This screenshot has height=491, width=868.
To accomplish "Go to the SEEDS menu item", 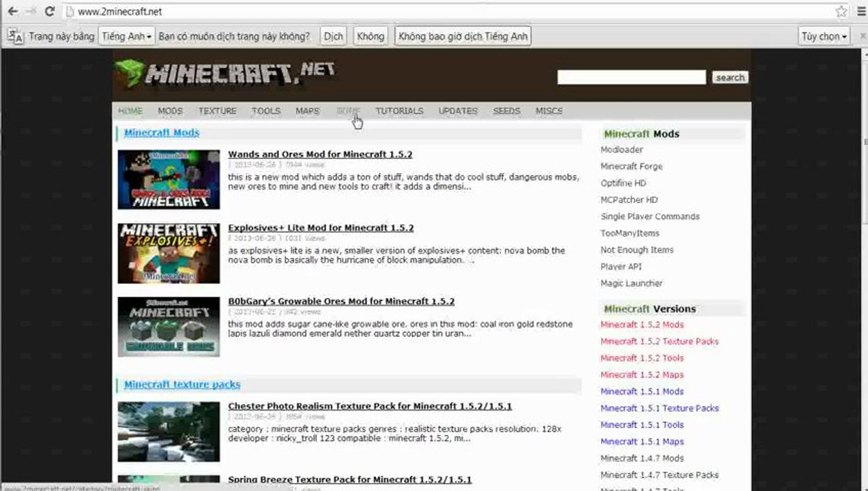I will pos(506,110).
